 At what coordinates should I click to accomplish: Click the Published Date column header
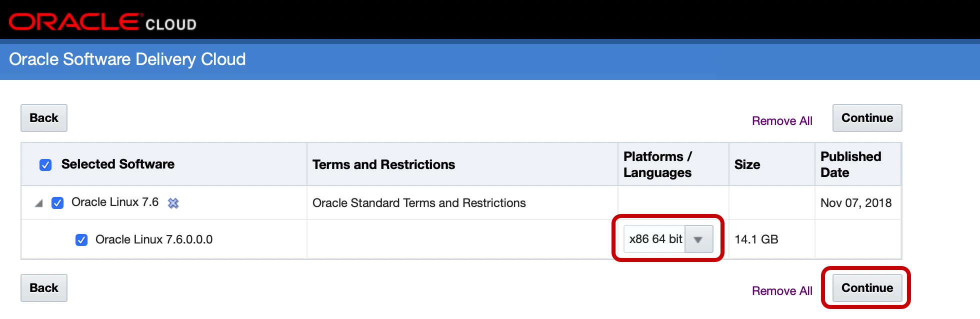(x=850, y=164)
